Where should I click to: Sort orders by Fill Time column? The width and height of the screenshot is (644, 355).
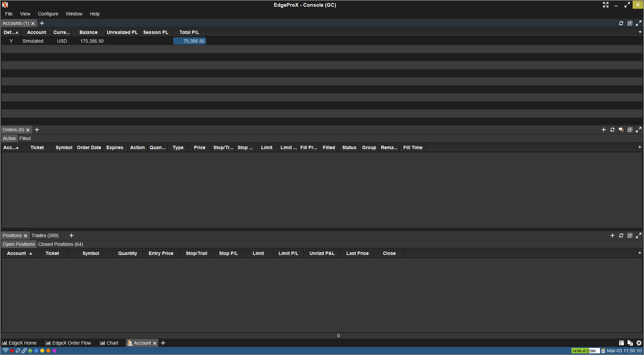click(413, 147)
